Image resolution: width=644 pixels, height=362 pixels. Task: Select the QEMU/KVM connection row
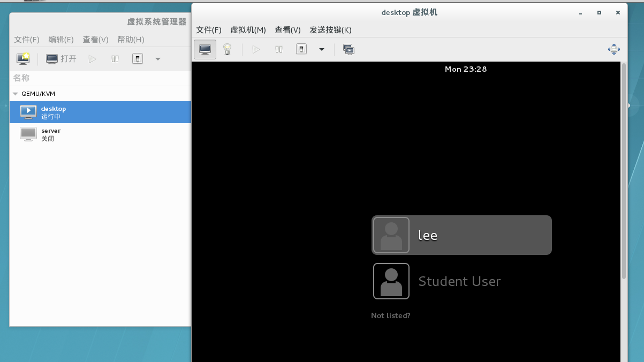[x=100, y=94]
